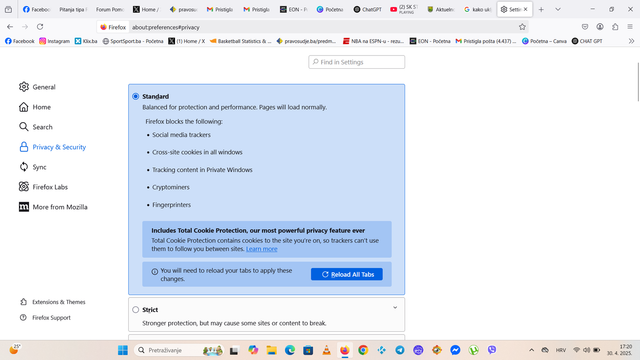Open the Početna – Canva bookmark
The height and width of the screenshot is (360, 640).
544,41
